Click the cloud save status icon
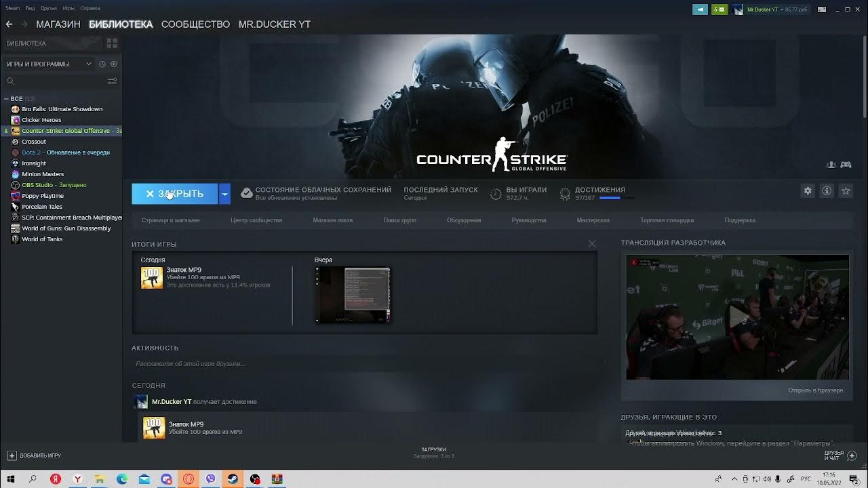The width and height of the screenshot is (868, 488). click(247, 193)
